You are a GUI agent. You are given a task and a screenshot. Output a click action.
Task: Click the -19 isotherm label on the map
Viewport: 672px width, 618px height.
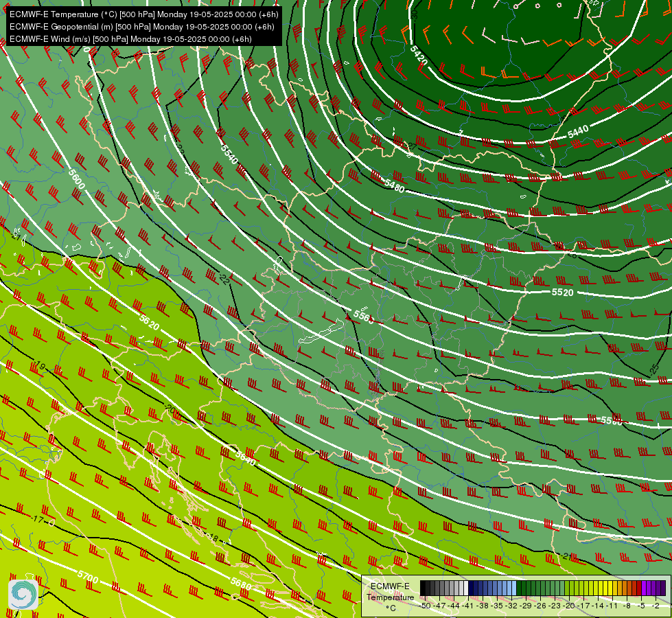[39, 366]
